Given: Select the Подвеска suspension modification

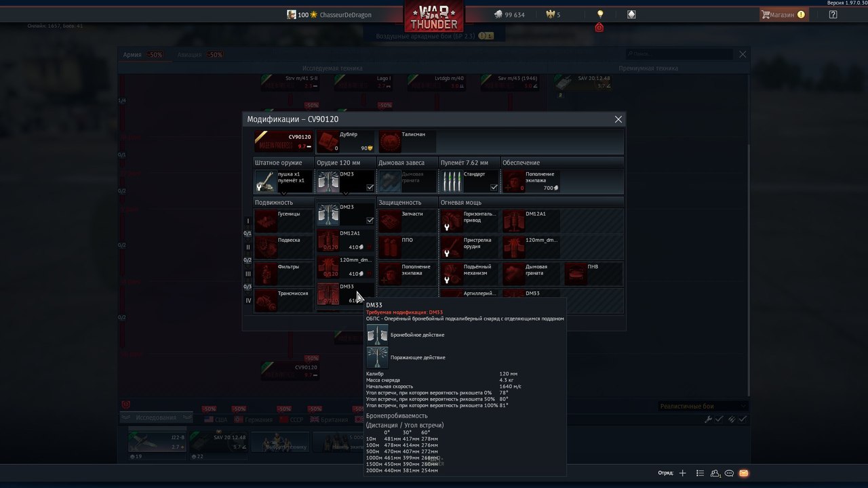Looking at the screenshot, I should 283,247.
